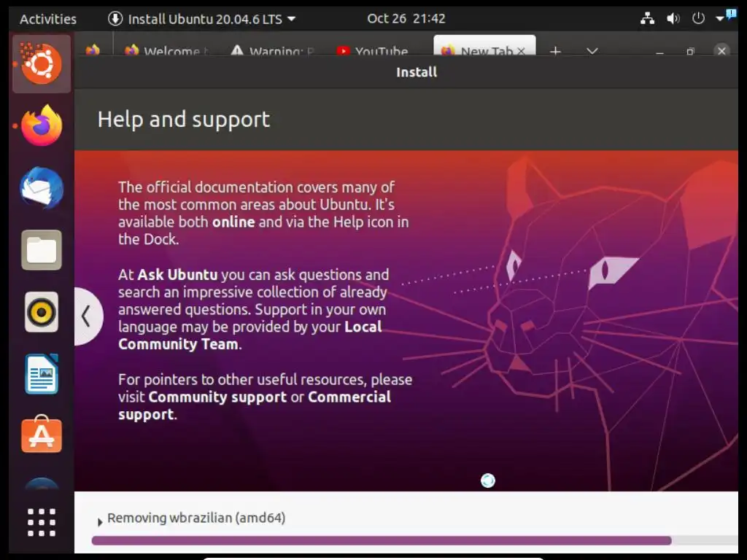Click the pinned Firefox tab icon
The image size is (747, 560).
click(93, 50)
